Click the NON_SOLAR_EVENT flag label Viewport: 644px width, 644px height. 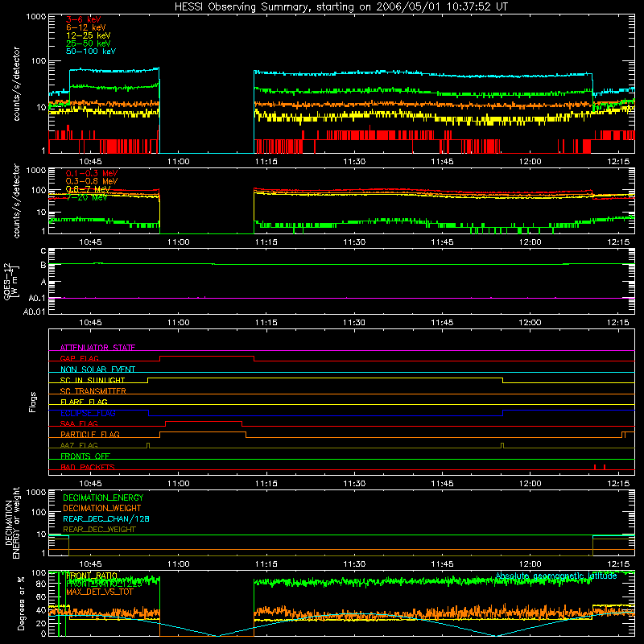[x=97, y=369]
